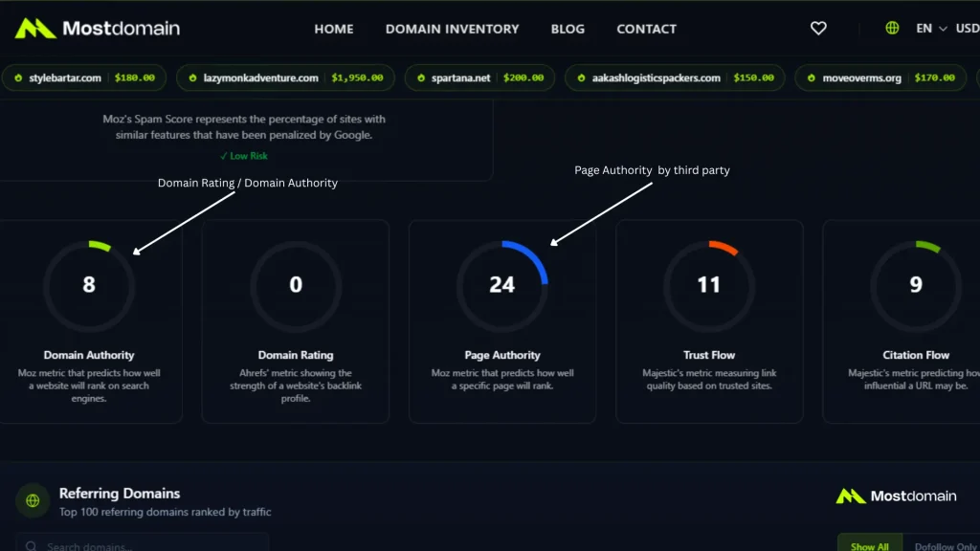The height and width of the screenshot is (551, 980).
Task: Click the Page Authority gauge showing 24
Action: coord(501,285)
